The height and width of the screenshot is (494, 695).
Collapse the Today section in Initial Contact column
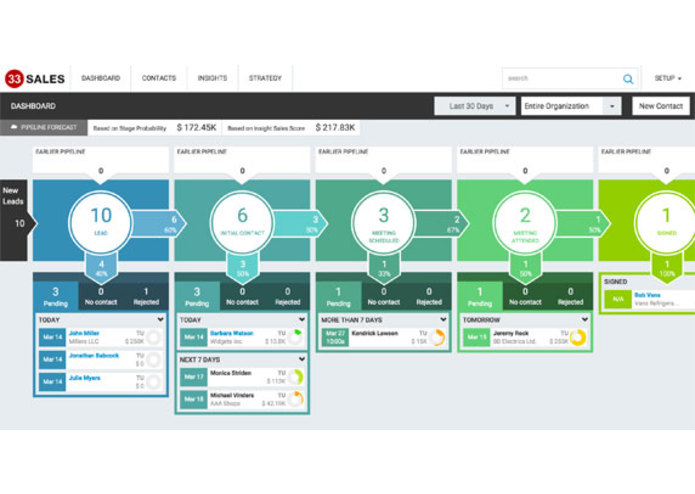(302, 319)
